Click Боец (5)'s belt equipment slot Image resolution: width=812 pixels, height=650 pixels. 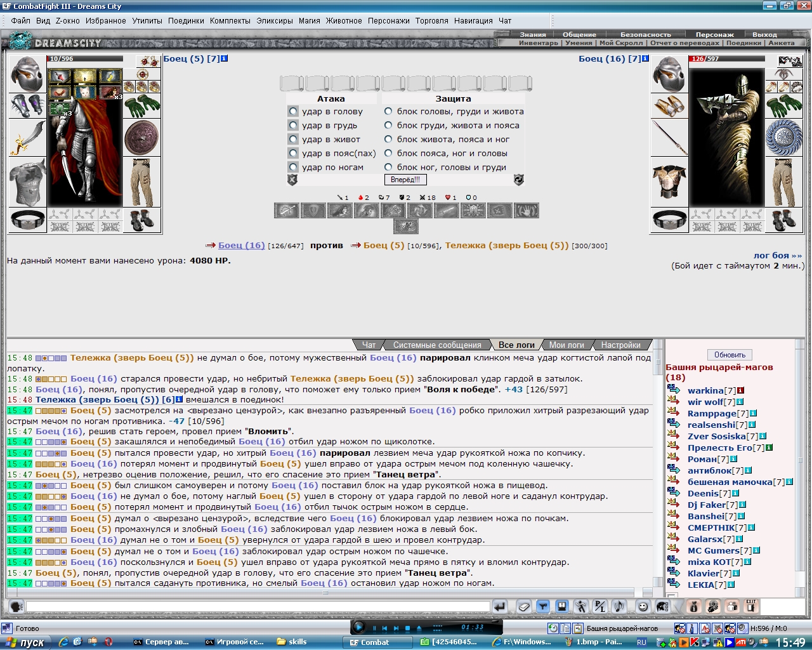click(x=27, y=220)
